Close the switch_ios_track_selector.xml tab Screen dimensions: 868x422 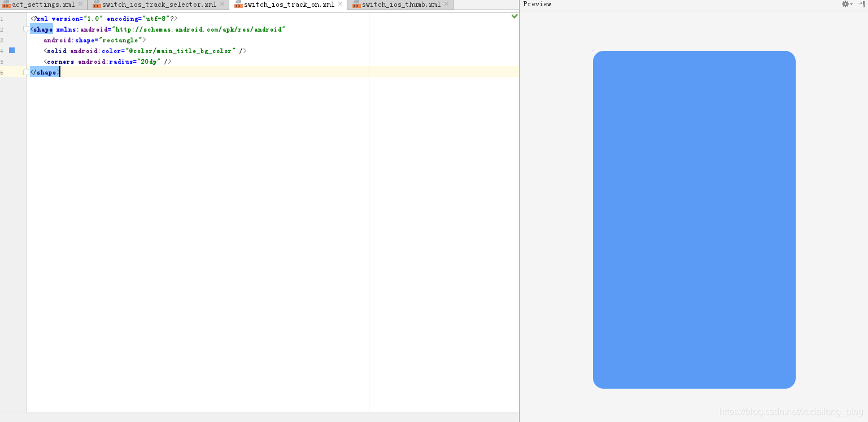pyautogui.click(x=222, y=4)
